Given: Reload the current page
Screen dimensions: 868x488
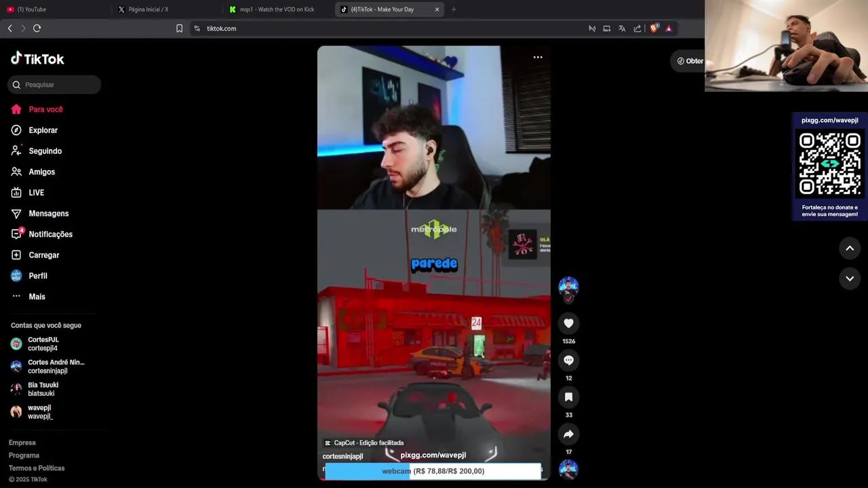Looking at the screenshot, I should click(37, 28).
